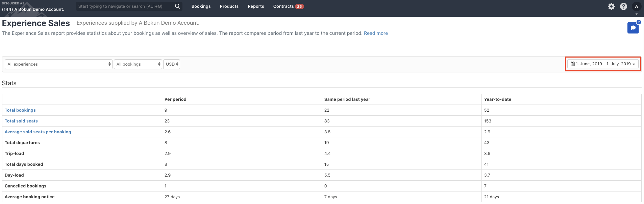Open the Total sold seats link
Image resolution: width=644 pixels, height=204 pixels.
point(21,121)
